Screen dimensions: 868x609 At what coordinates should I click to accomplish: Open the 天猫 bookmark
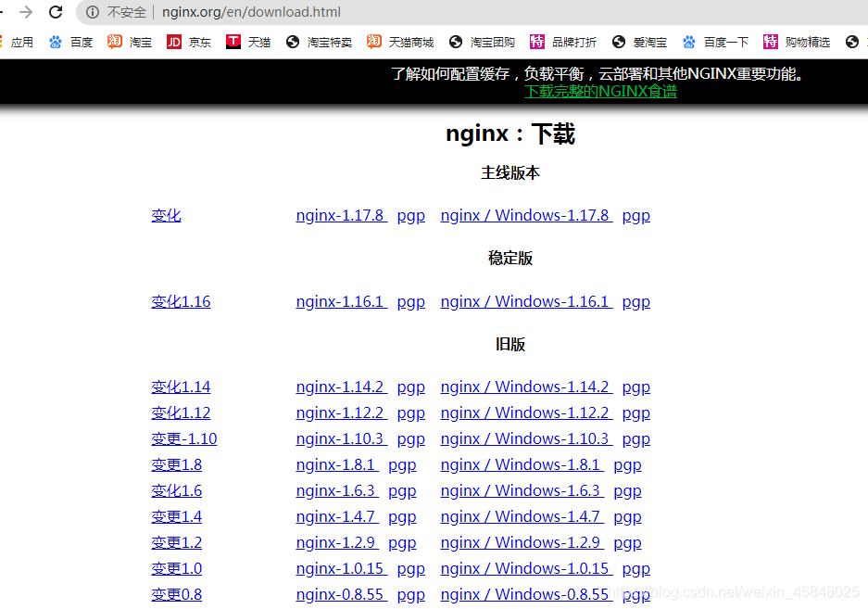[248, 42]
